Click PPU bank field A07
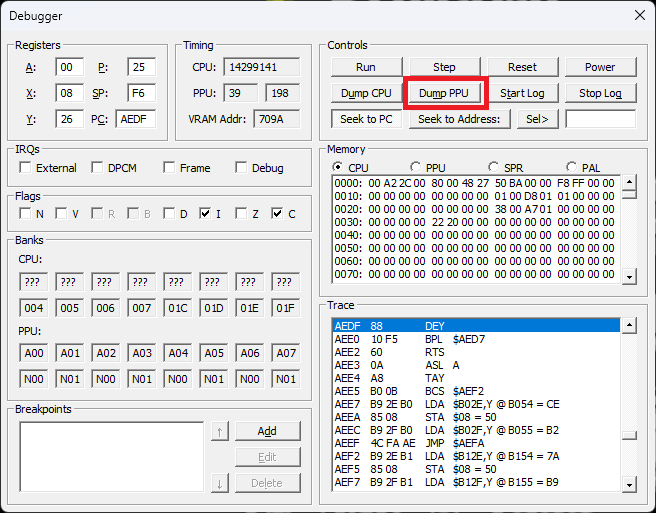656x513 pixels. coord(285,353)
